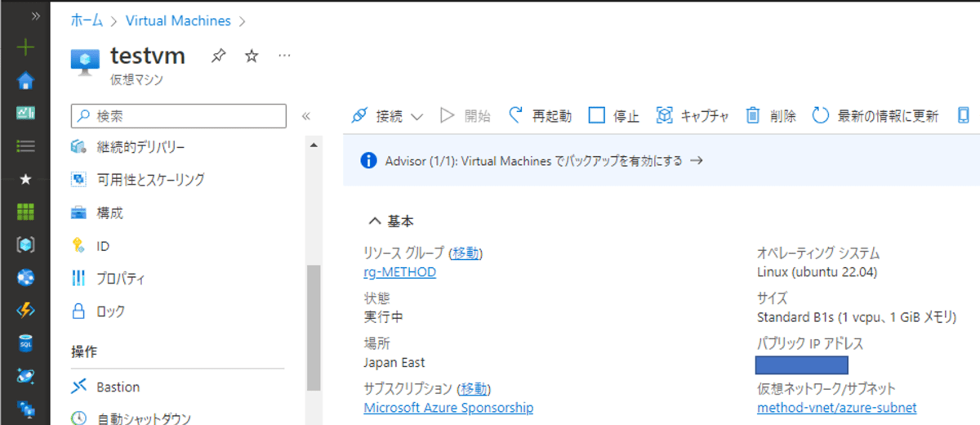Click 再起動 restart button
980x425 pixels.
pyautogui.click(x=539, y=116)
